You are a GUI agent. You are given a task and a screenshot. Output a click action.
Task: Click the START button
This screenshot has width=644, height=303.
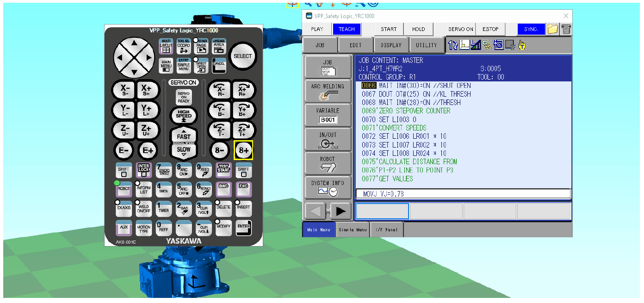(389, 29)
